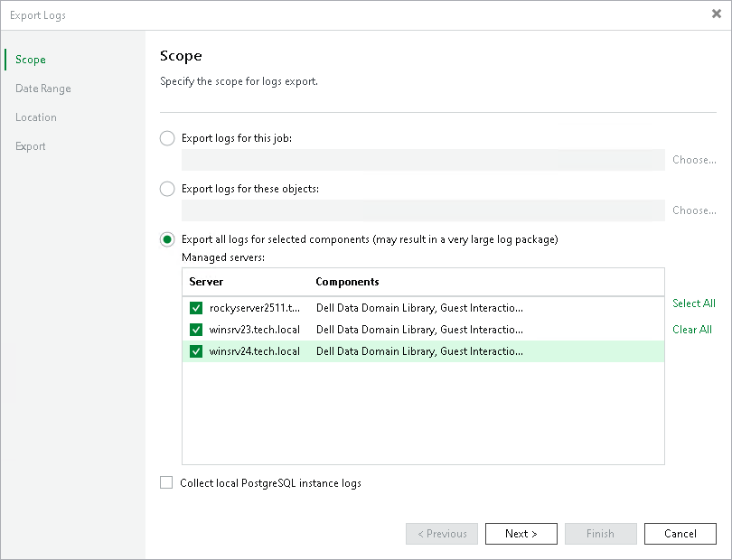Screen dimensions: 732x560
Task: Open the Scope step in sidebar
Action: tap(31, 60)
